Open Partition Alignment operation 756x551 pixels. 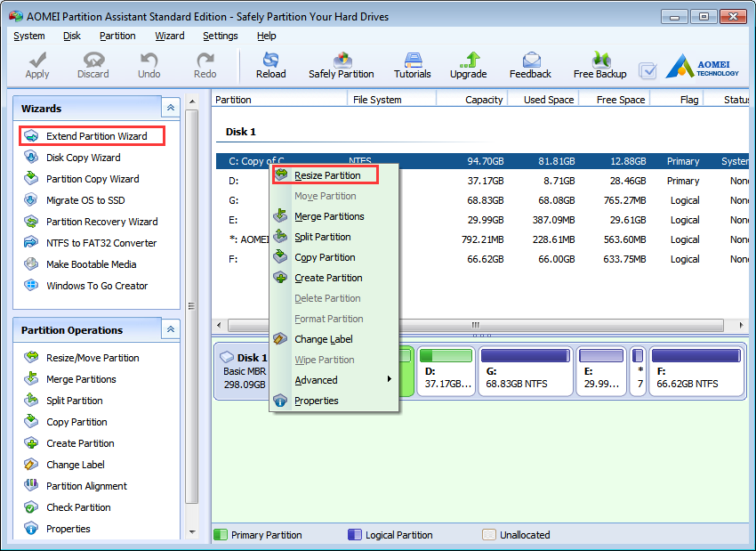76,486
